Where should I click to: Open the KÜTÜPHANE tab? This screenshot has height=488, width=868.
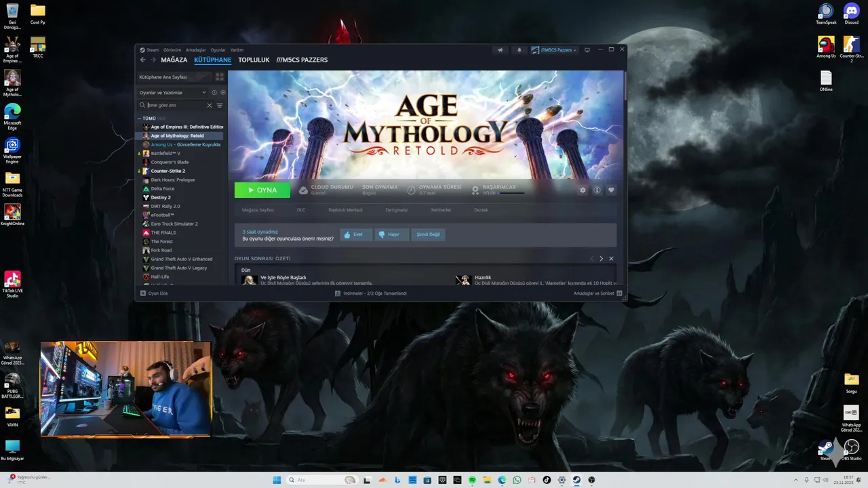click(212, 60)
